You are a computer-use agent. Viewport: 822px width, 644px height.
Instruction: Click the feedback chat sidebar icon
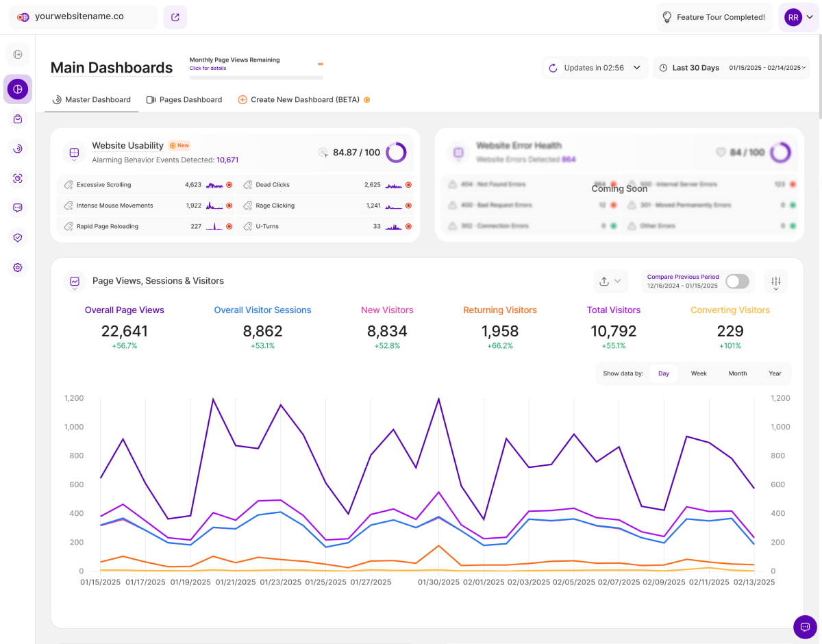click(x=18, y=208)
